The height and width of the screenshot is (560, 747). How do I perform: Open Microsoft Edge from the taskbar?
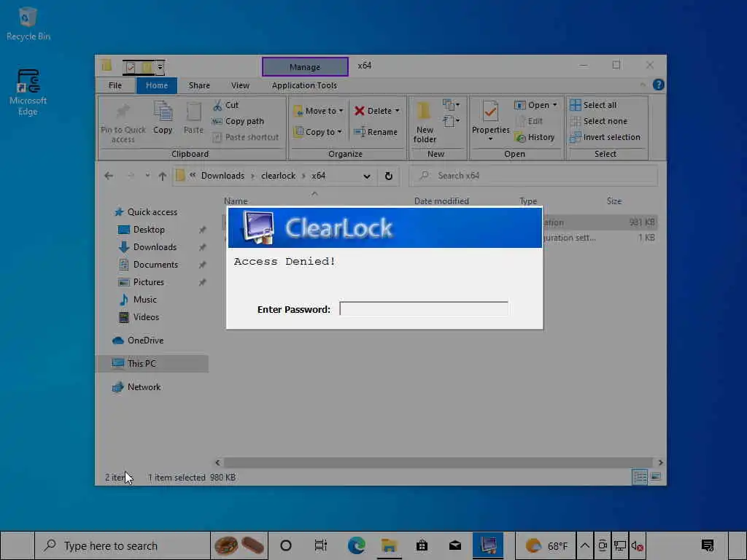click(x=356, y=545)
